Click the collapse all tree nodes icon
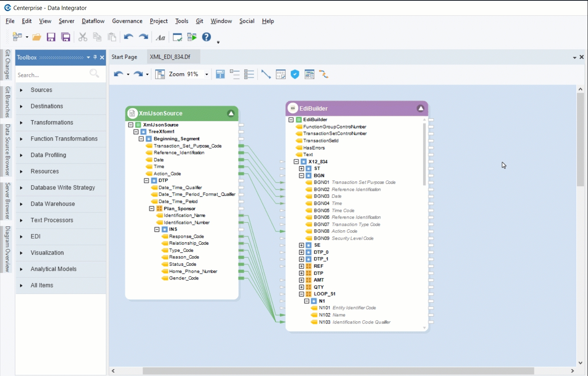Image resolution: width=588 pixels, height=376 pixels. tap(249, 74)
